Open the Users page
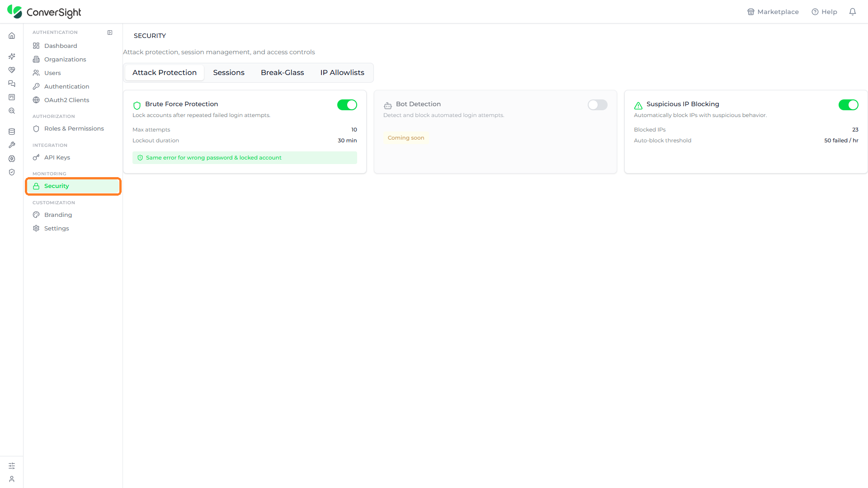This screenshot has height=488, width=868. [x=73, y=73]
